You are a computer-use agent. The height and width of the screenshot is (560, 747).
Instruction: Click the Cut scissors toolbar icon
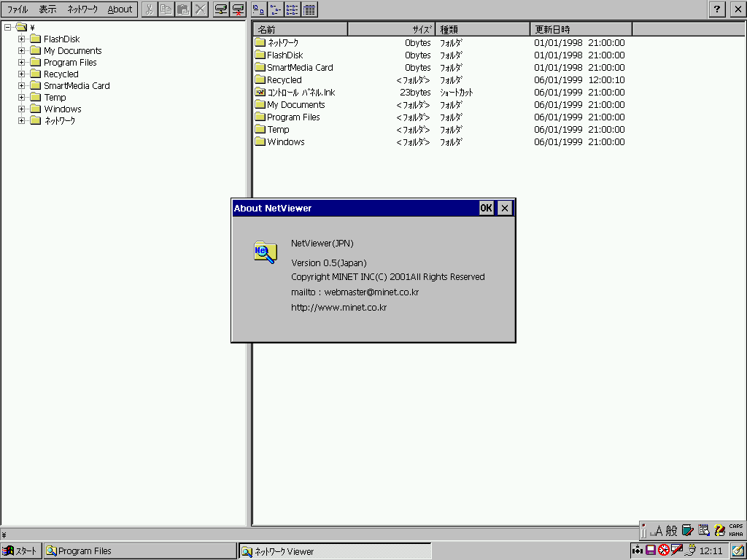point(149,9)
